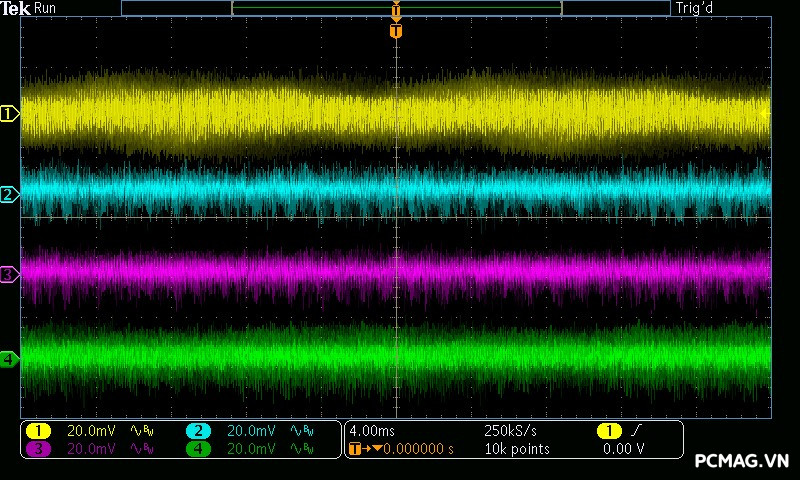Click the trigger source 1 badge
The height and width of the screenshot is (480, 800).
(607, 430)
